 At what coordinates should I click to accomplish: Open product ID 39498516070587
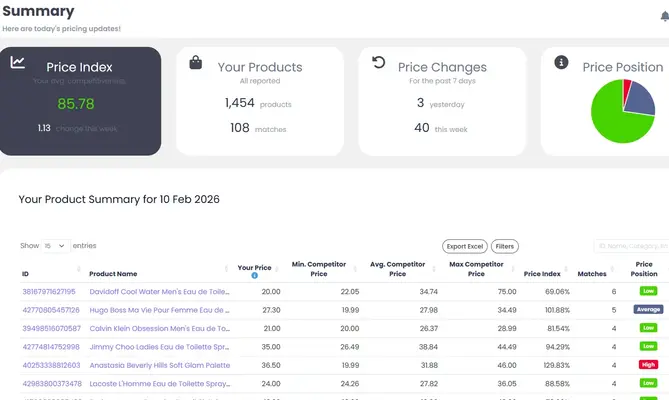[52, 328]
